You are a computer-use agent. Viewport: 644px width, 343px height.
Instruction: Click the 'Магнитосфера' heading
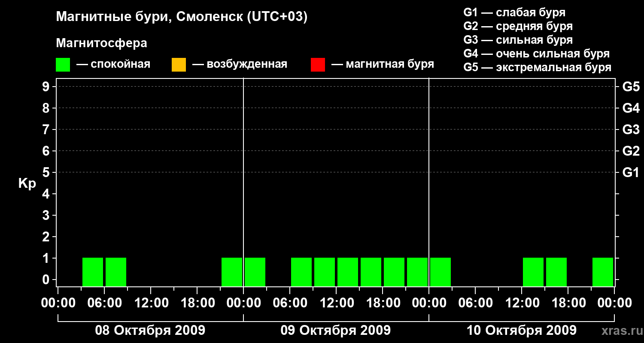(101, 43)
